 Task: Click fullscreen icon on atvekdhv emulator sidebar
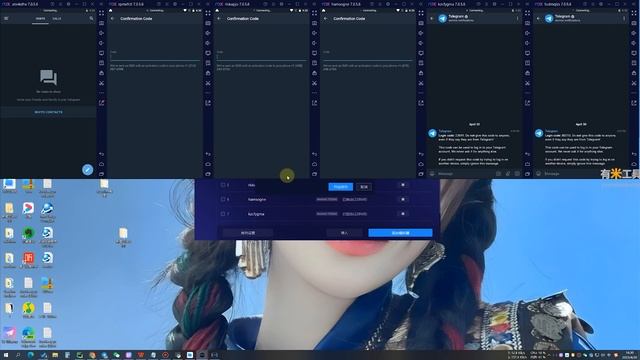[x=101, y=13]
